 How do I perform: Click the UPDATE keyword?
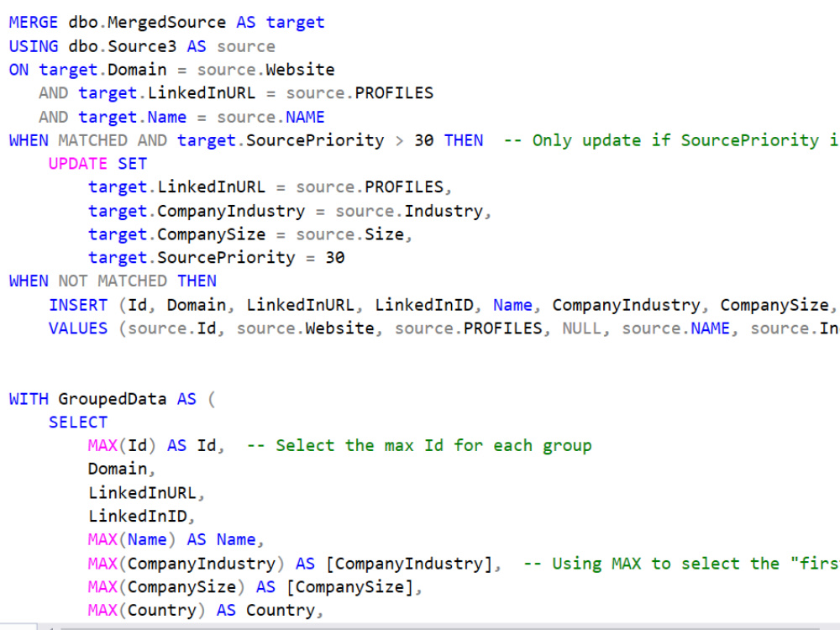point(77,164)
